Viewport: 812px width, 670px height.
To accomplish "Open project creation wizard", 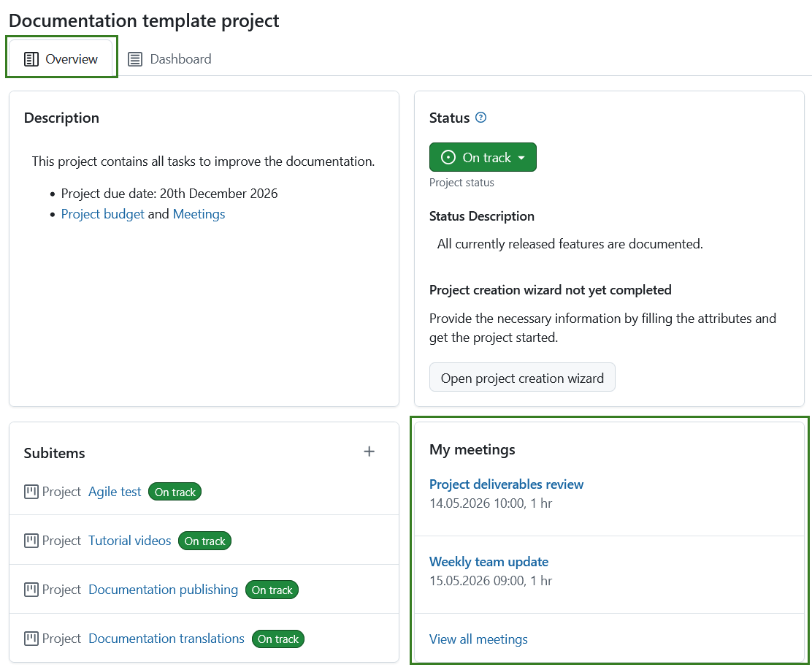I will pos(522,378).
